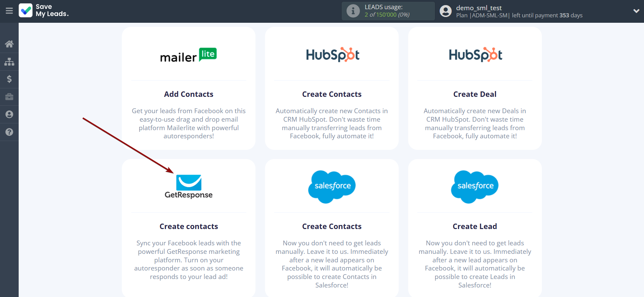Open help via the sidebar question mark icon
Viewport: 644px width, 297px height.
coord(9,132)
